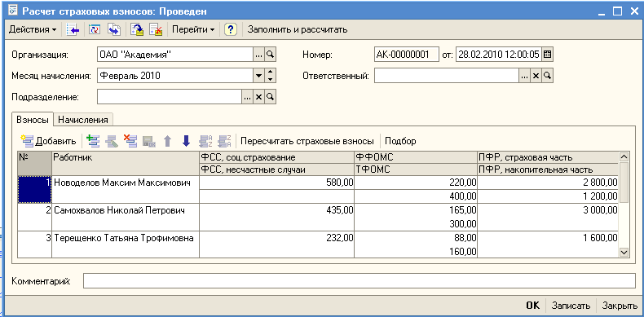The image size is (644, 317).
Task: Click the 88,00 ФФОМС cell
Action: [x=416, y=238]
